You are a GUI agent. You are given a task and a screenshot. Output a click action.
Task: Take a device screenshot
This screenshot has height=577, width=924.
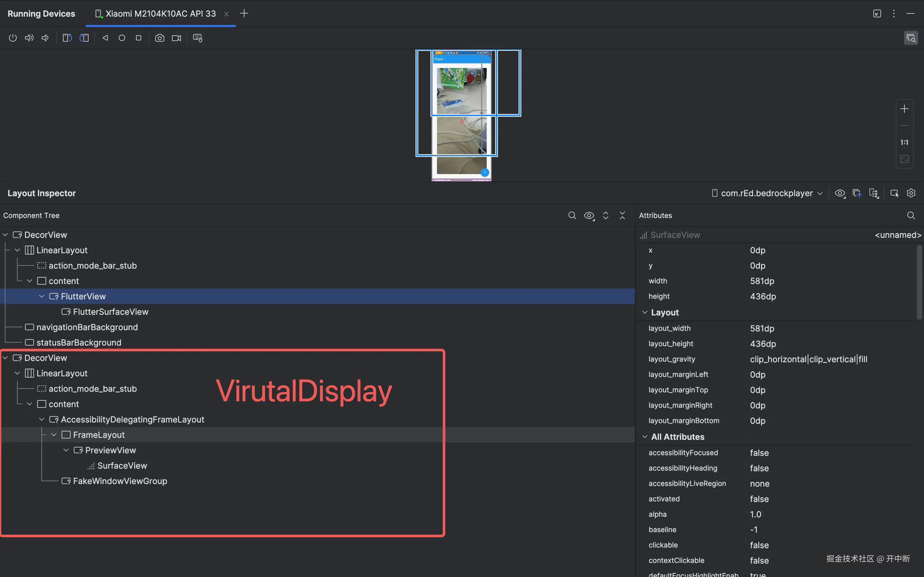click(x=159, y=38)
